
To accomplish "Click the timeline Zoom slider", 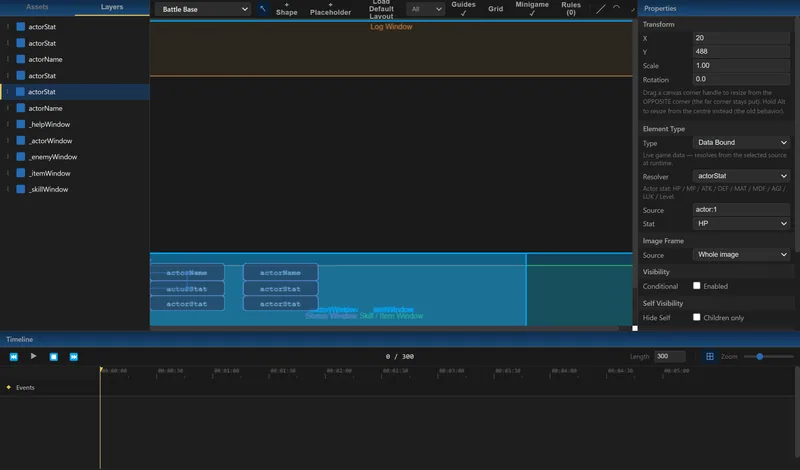I will click(768, 357).
